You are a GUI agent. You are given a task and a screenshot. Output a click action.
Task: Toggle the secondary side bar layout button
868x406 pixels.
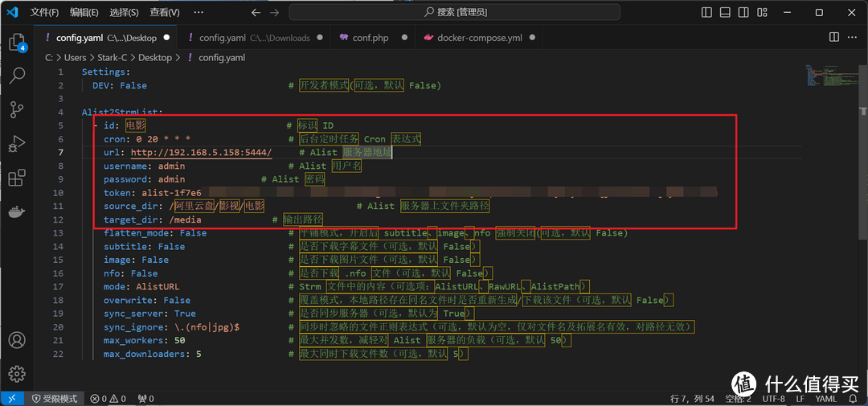pos(743,13)
